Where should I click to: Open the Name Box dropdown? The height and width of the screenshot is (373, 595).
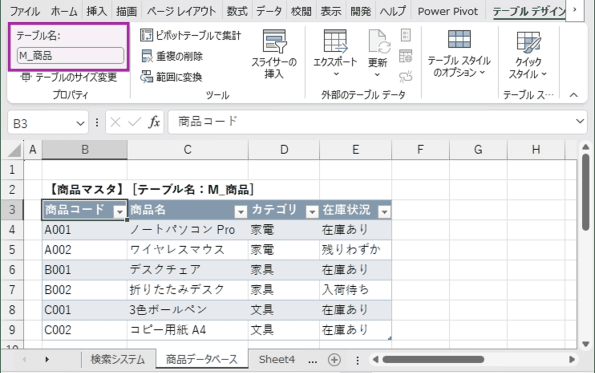(80, 123)
